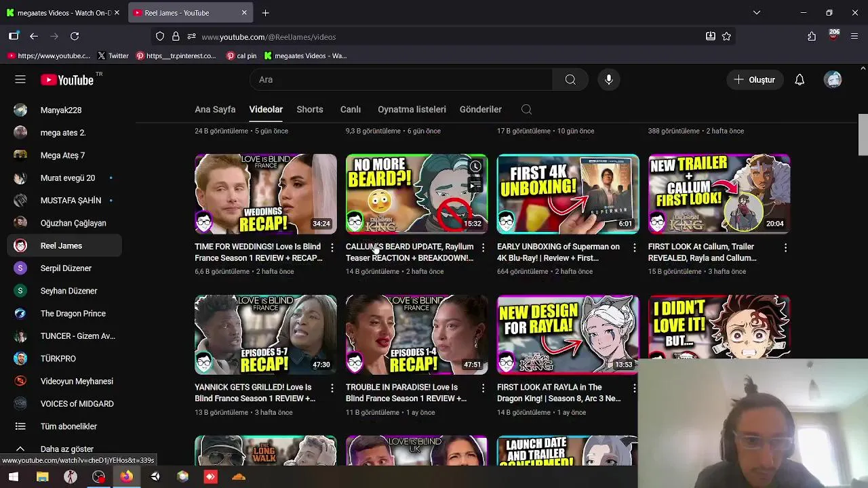Open Episodes 1-4 recap thumbnail
The height and width of the screenshot is (488, 868).
[417, 334]
